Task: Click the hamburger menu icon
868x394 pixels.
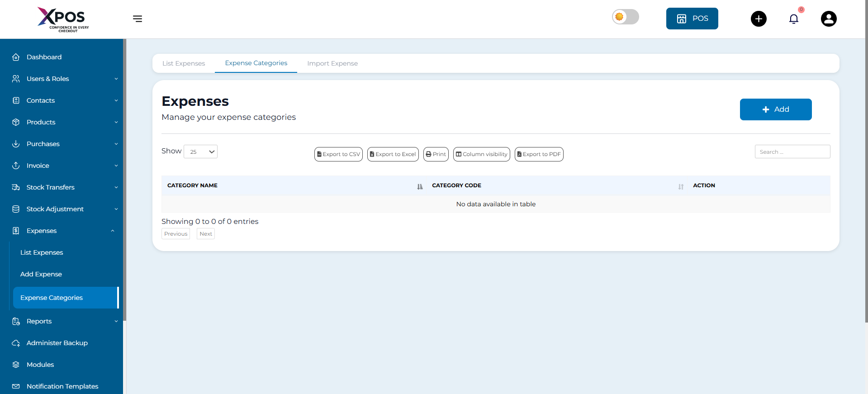Action: tap(138, 19)
